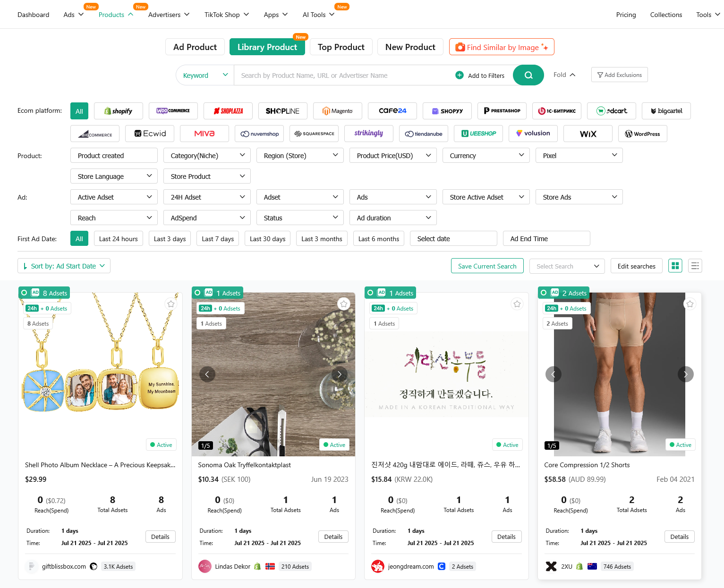Open the Advertisers menu
This screenshot has width=724, height=588.
(x=169, y=15)
